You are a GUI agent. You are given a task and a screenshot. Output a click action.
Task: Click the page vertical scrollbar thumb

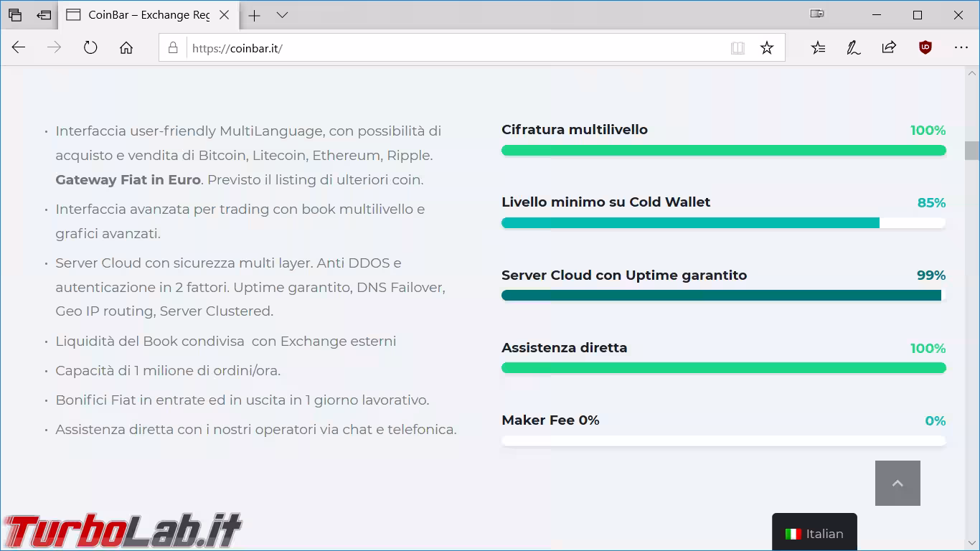[972, 151]
